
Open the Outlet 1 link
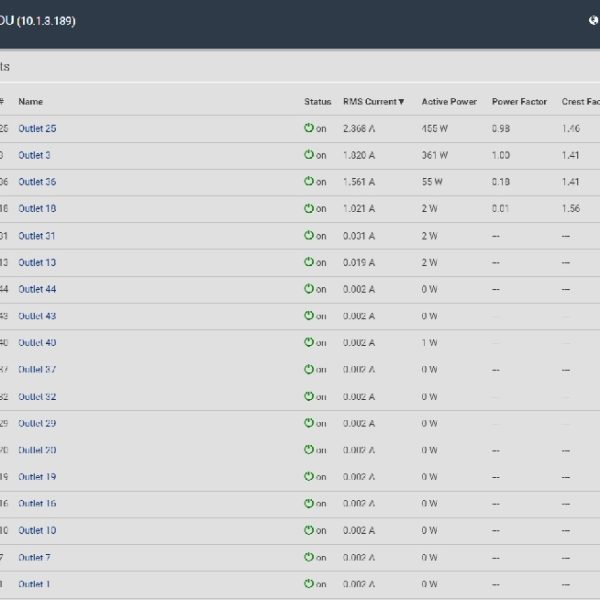tap(34, 584)
